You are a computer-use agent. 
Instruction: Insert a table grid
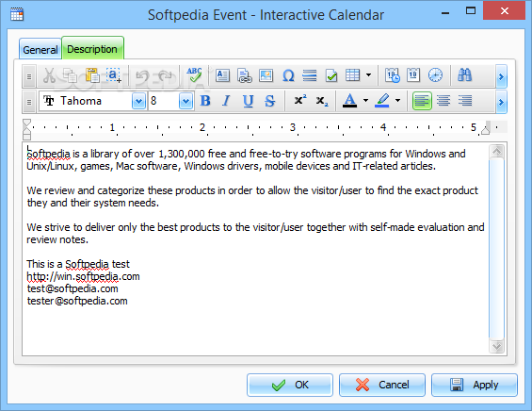click(352, 75)
